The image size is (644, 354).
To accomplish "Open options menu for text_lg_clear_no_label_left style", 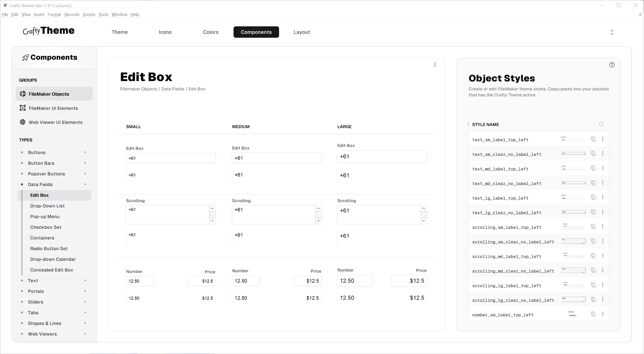I will [x=603, y=212].
